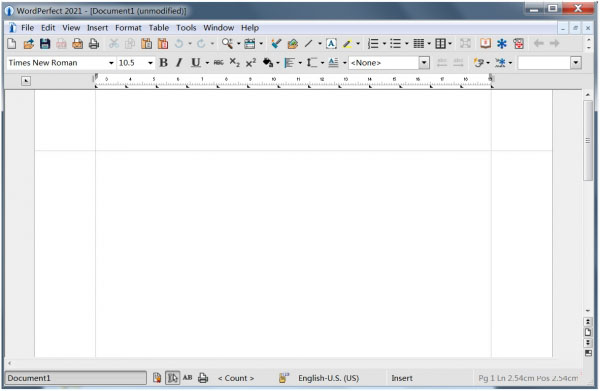Expand the highlight color dropdown arrow
This screenshot has width=600, height=391.
click(x=358, y=44)
